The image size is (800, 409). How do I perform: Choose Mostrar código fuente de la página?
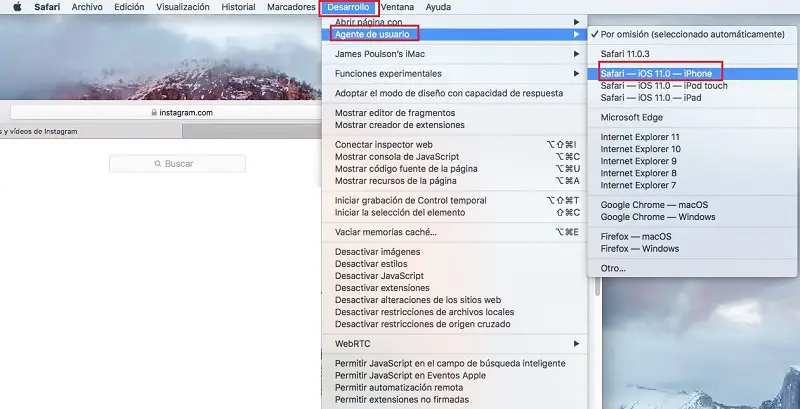coord(455,169)
